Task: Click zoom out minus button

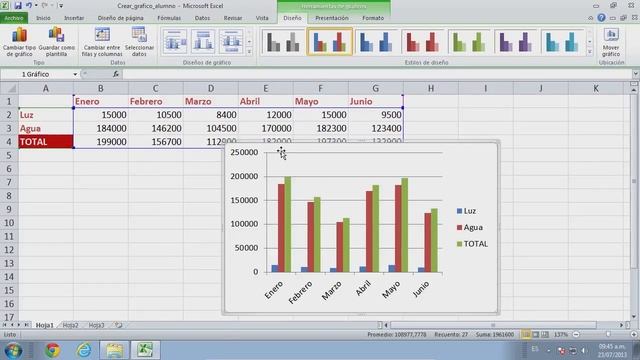Action: [576, 335]
